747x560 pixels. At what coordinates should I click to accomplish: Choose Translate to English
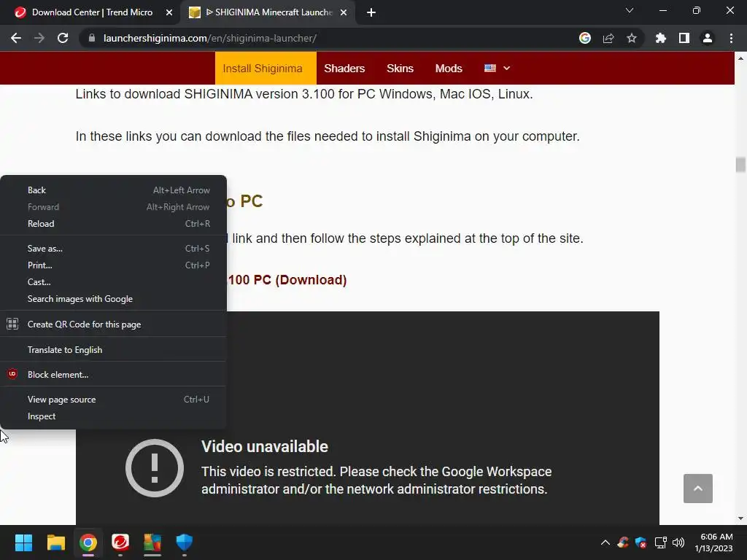[113, 350]
